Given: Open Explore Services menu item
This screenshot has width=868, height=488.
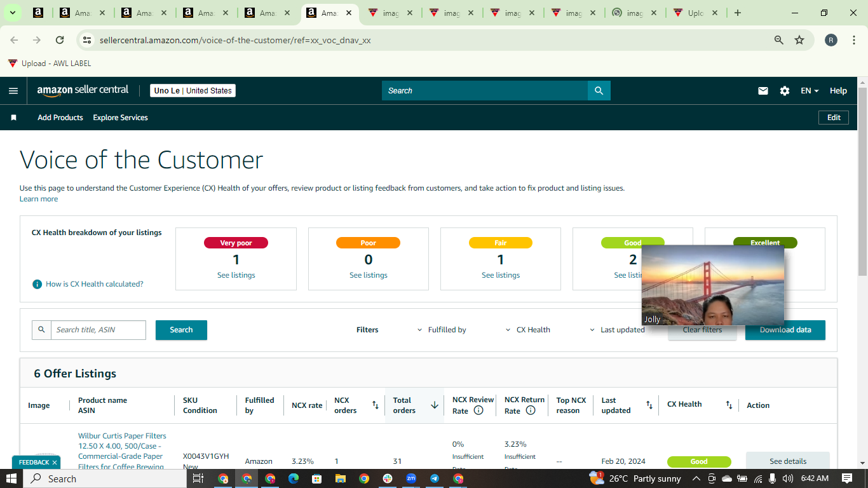Looking at the screenshot, I should click(120, 118).
